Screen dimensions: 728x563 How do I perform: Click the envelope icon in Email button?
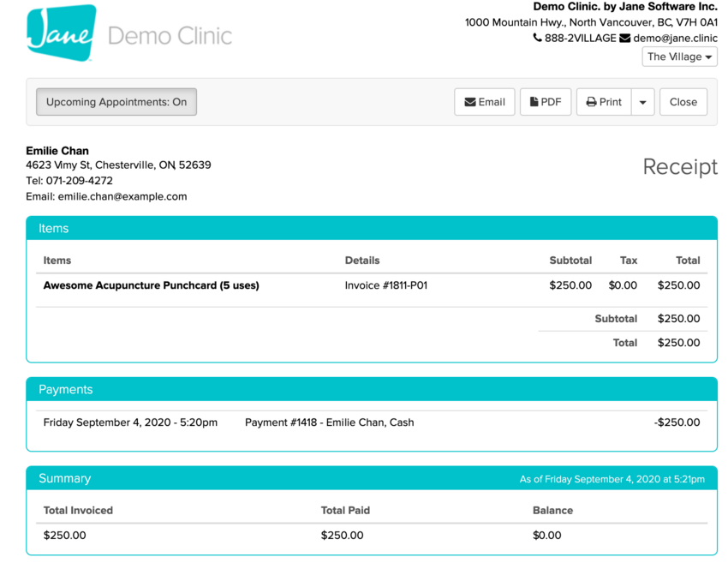(x=470, y=102)
